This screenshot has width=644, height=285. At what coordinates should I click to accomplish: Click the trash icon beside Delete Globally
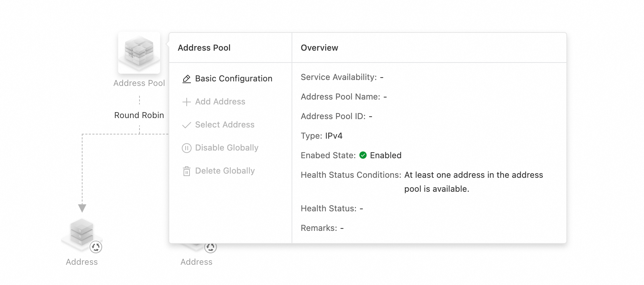click(x=187, y=171)
